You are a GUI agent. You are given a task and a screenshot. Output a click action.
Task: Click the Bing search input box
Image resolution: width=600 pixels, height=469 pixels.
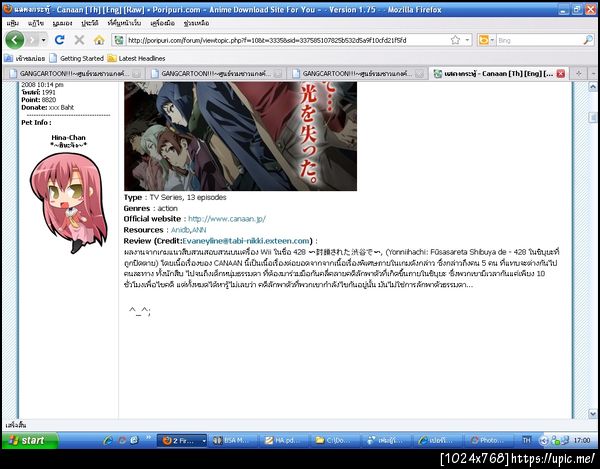tap(540, 40)
